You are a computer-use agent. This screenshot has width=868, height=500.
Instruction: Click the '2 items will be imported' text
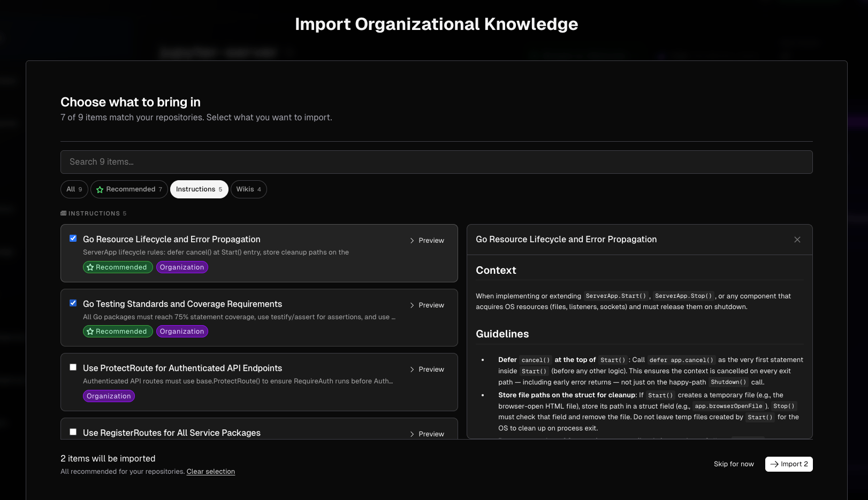click(x=108, y=459)
